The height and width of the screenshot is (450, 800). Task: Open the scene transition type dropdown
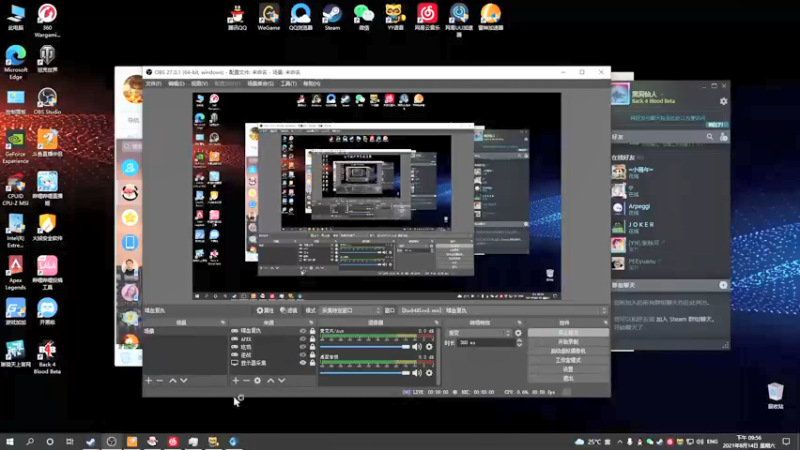[479, 333]
